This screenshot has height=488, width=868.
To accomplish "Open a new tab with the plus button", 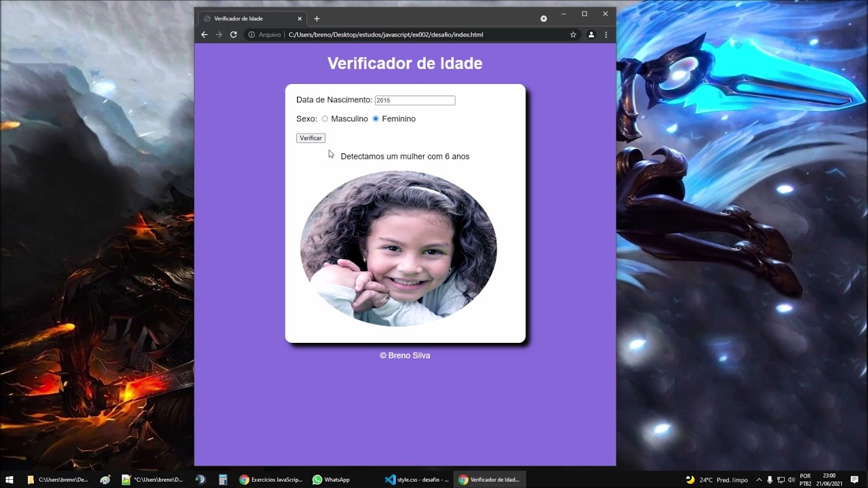I will (317, 19).
